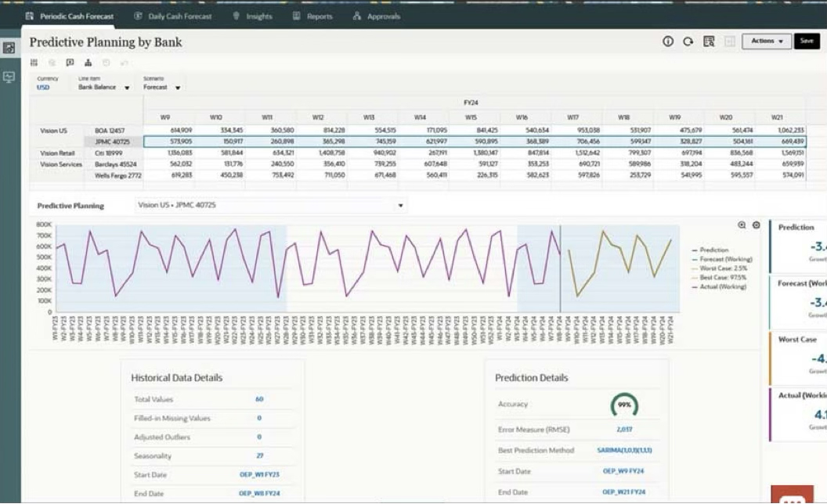
Task: Select the JPMC 40725 W9 cell
Action: coord(168,142)
